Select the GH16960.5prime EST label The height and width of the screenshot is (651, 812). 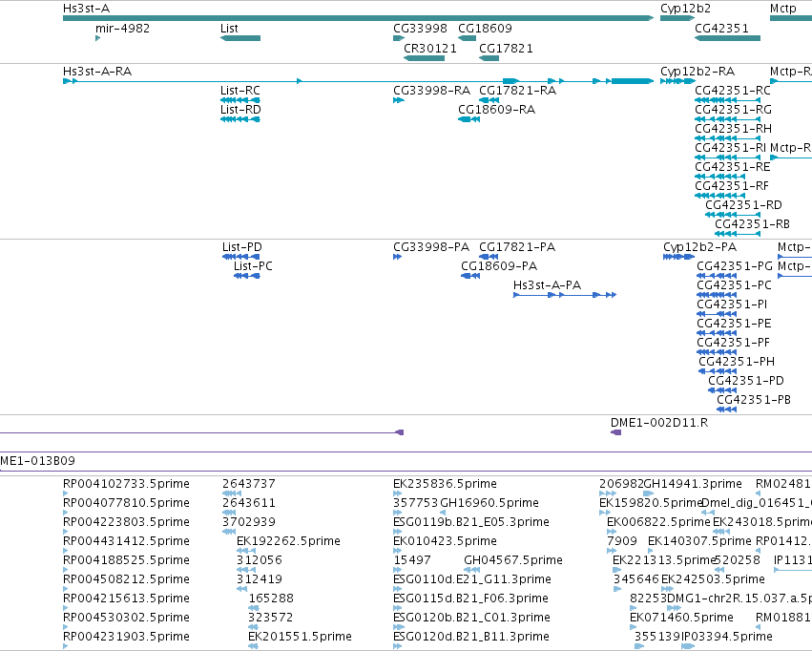click(489, 504)
